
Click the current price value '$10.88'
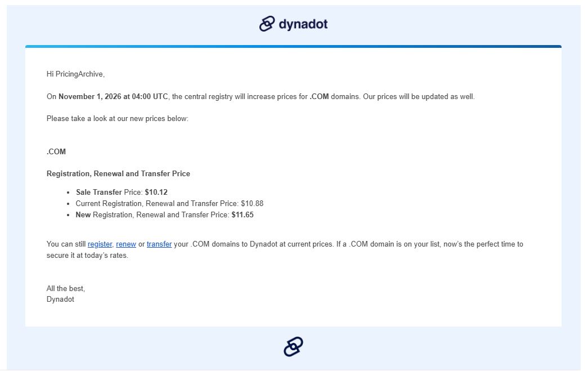pyautogui.click(x=252, y=204)
